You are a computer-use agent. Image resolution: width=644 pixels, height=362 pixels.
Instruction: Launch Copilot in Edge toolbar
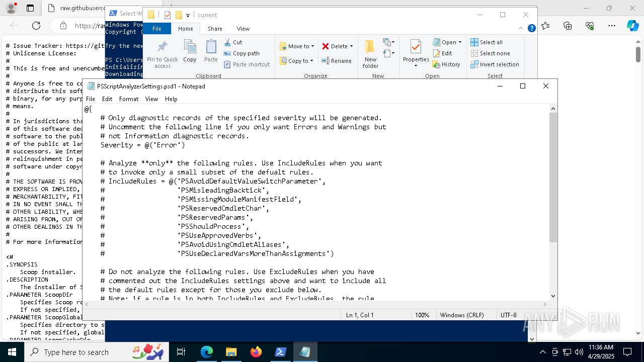click(632, 26)
